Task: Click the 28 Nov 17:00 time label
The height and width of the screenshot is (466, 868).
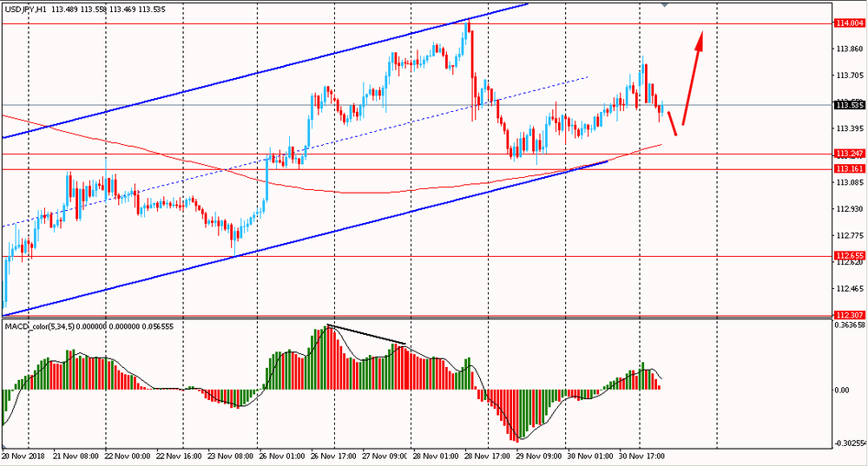Action: click(x=488, y=456)
